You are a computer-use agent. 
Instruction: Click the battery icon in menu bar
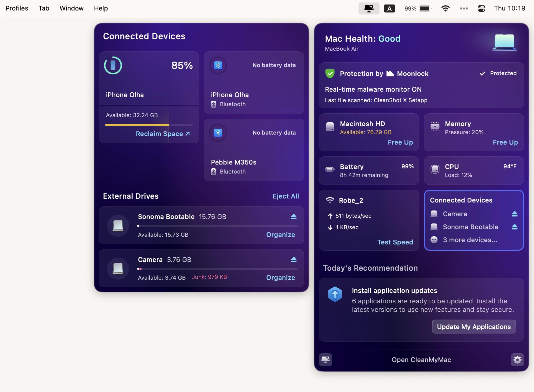coord(425,8)
